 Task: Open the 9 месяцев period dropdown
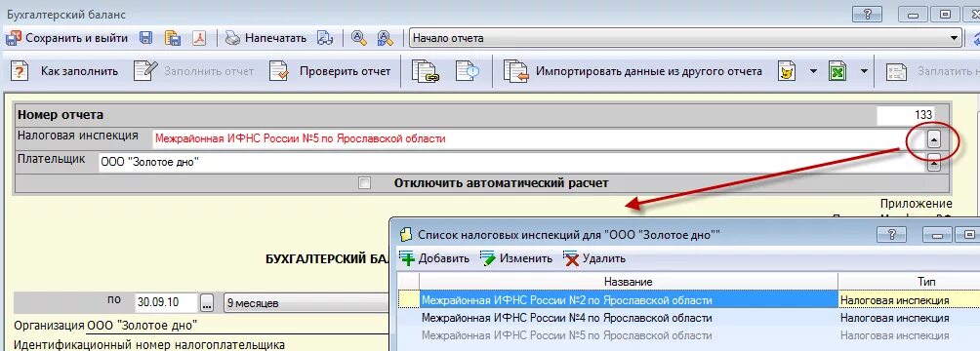(306, 303)
